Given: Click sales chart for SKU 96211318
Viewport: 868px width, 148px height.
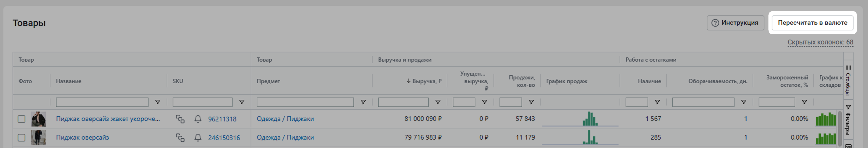Looking at the screenshot, I should point(580,119).
